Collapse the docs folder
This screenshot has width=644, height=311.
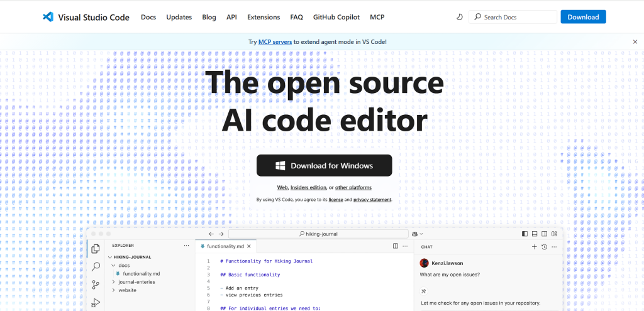114,266
